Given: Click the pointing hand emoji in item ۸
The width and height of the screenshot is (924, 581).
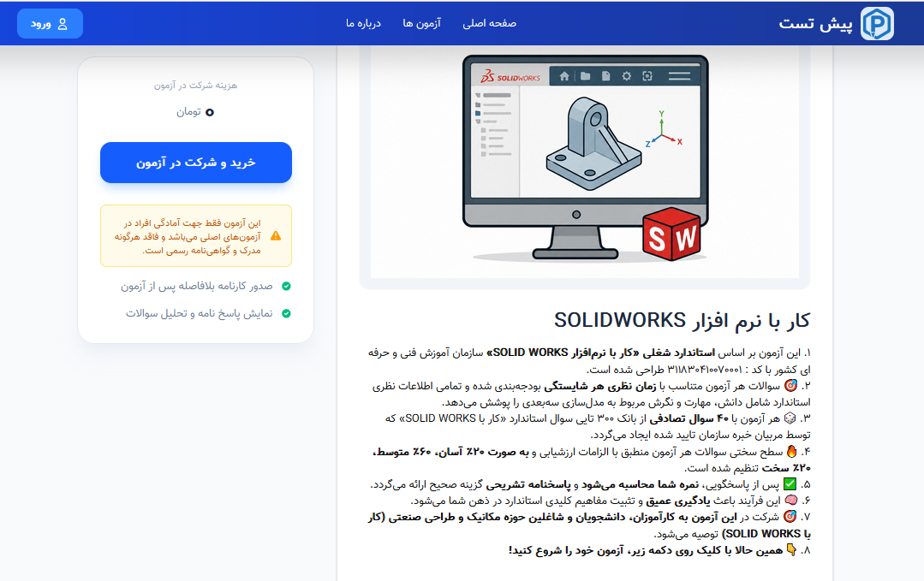Looking at the screenshot, I should coord(791,550).
